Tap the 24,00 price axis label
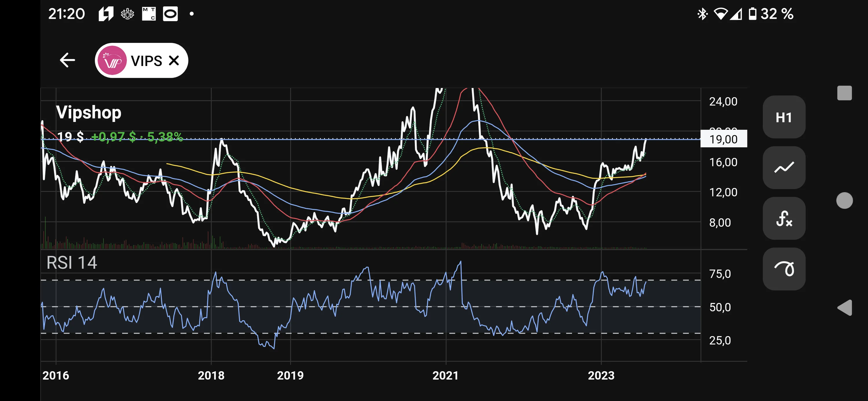This screenshot has height=401, width=868. [723, 102]
